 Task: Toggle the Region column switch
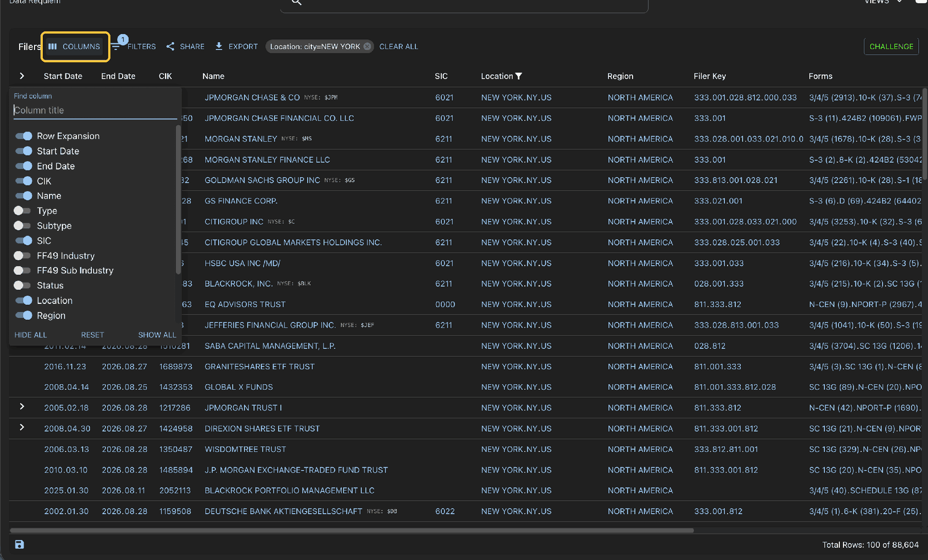[24, 315]
